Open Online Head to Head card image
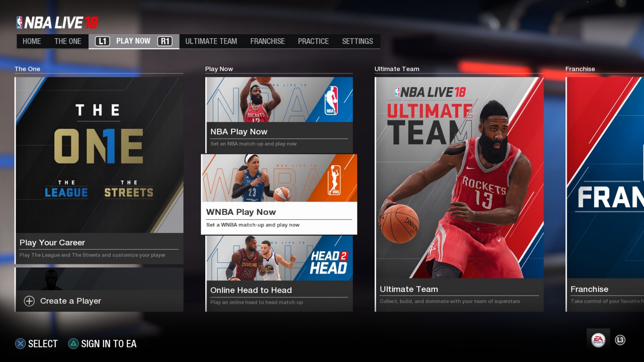Viewport: 644px width, 362px height. pyautogui.click(x=279, y=258)
